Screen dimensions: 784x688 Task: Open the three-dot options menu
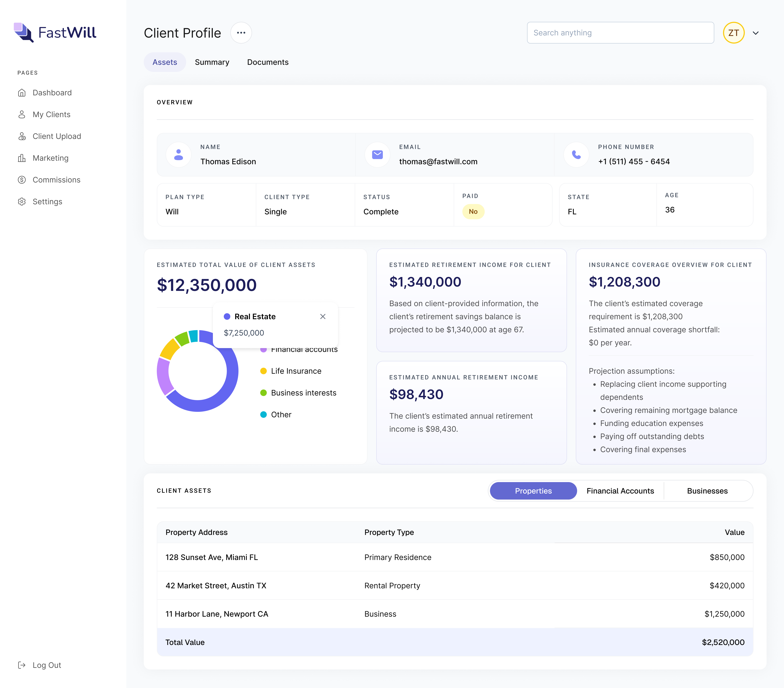(241, 33)
